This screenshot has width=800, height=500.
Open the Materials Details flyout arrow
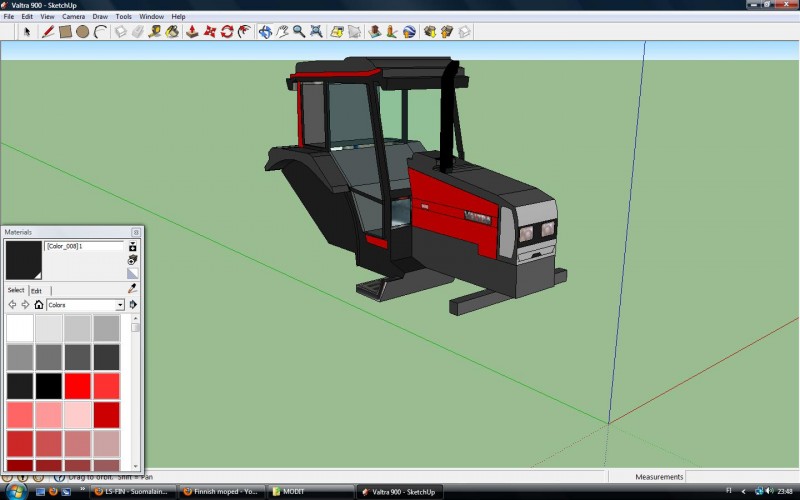133,305
